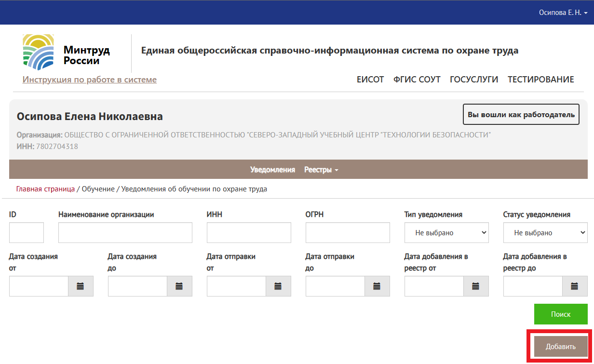594x364 pixels.
Task: Open calendar for Дата отправки от
Action: (x=278, y=286)
